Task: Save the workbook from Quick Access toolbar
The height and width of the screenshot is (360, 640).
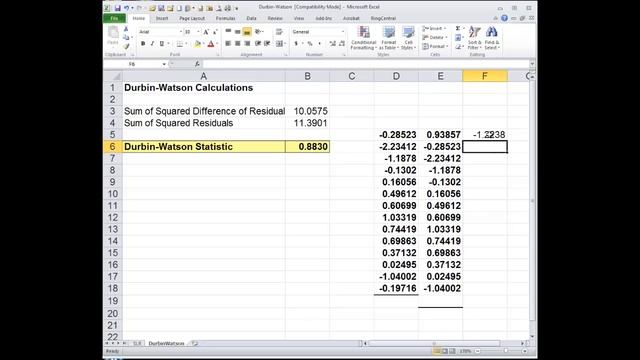Action: click(x=118, y=8)
